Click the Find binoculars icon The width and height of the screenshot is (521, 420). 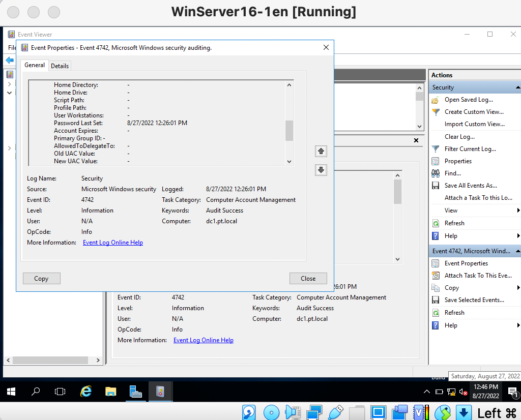(436, 173)
